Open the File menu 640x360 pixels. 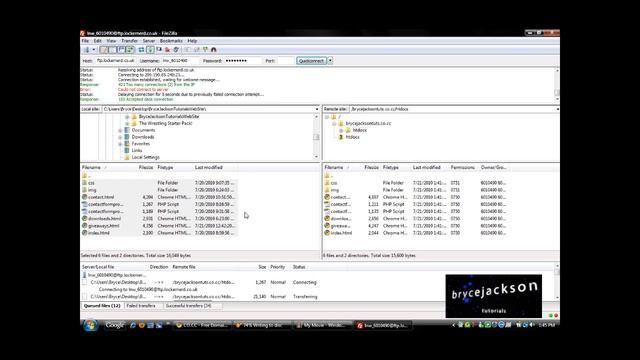tap(85, 41)
